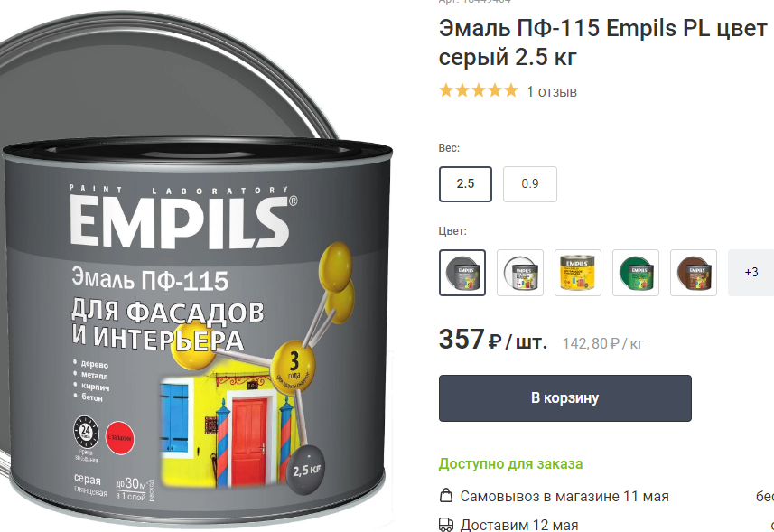The width and height of the screenshot is (774, 532).
Task: Select the 2.5 kg weight option
Action: 465,184
